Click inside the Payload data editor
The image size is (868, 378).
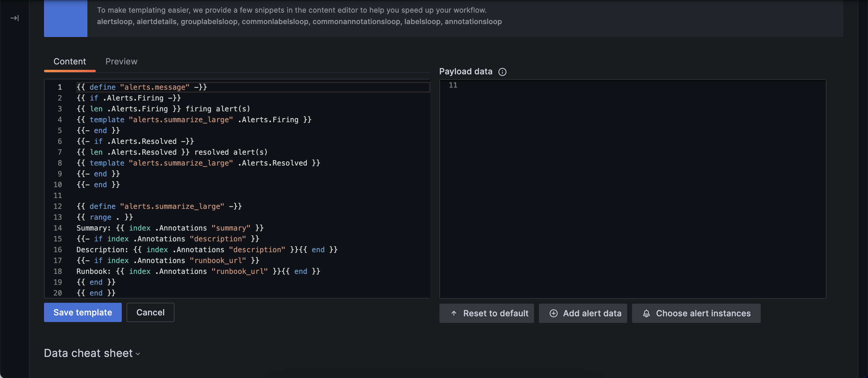click(x=606, y=168)
